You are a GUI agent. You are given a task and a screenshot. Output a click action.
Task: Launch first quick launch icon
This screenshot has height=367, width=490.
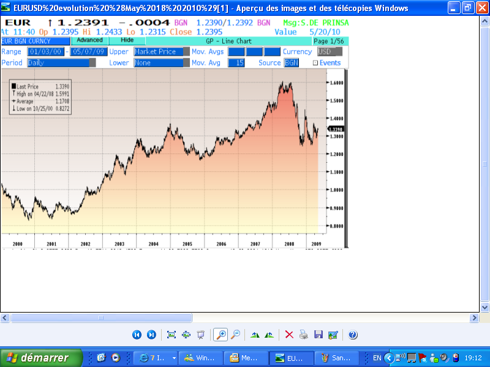coord(101,358)
